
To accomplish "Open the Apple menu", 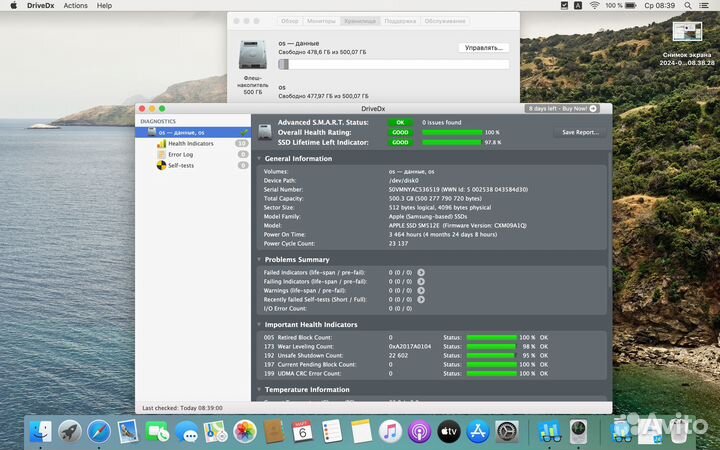I will pyautogui.click(x=13, y=6).
